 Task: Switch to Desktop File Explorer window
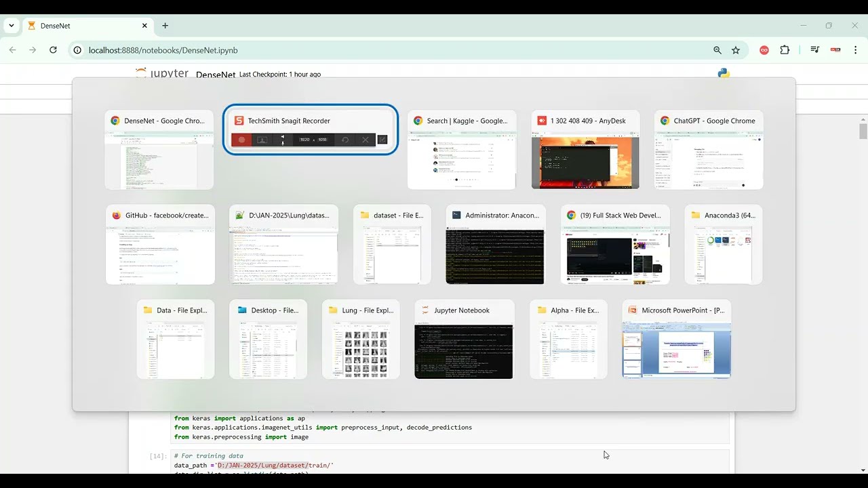(269, 340)
